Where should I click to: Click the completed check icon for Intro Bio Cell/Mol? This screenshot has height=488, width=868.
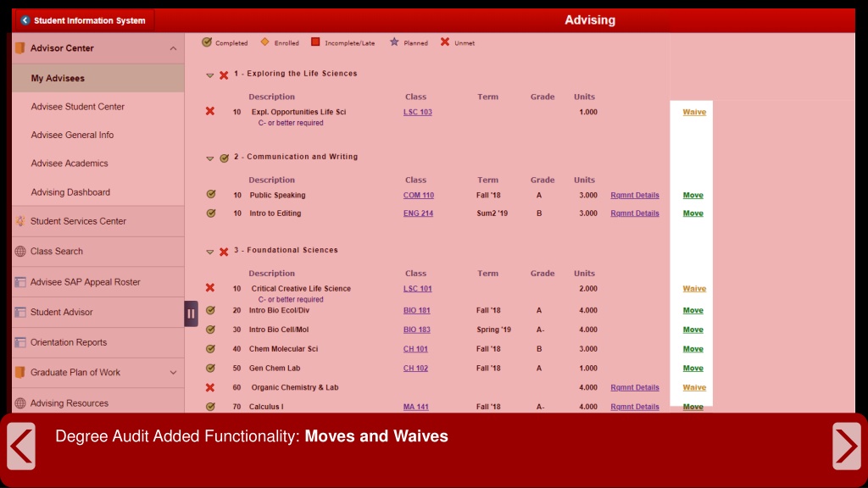pos(210,330)
